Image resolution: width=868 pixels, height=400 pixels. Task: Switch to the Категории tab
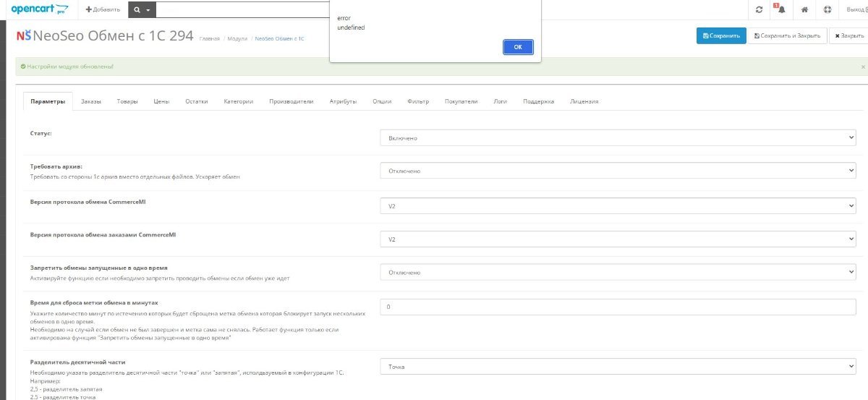[239, 101]
